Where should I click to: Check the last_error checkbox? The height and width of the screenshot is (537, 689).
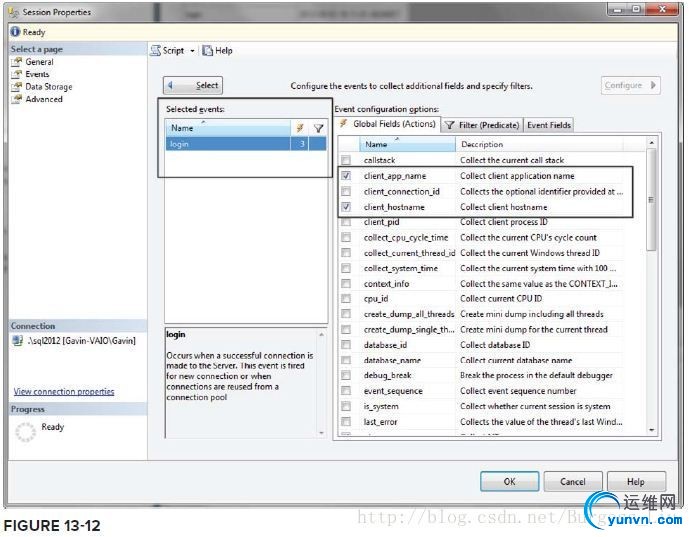(x=346, y=421)
